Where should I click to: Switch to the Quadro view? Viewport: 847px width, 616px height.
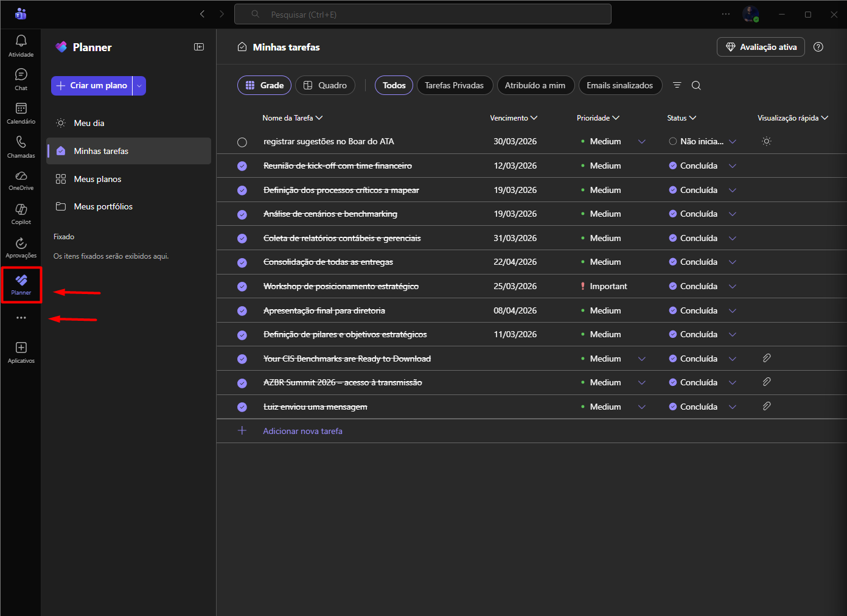325,86
